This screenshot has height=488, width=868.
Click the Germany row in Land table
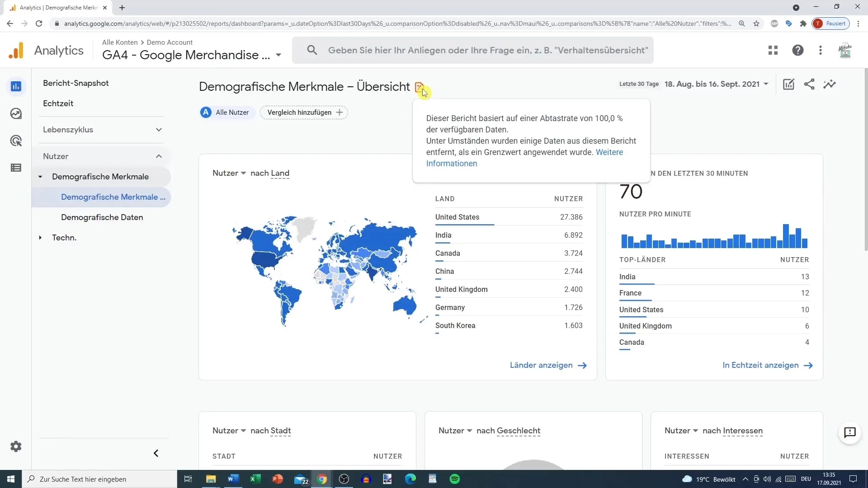point(509,307)
